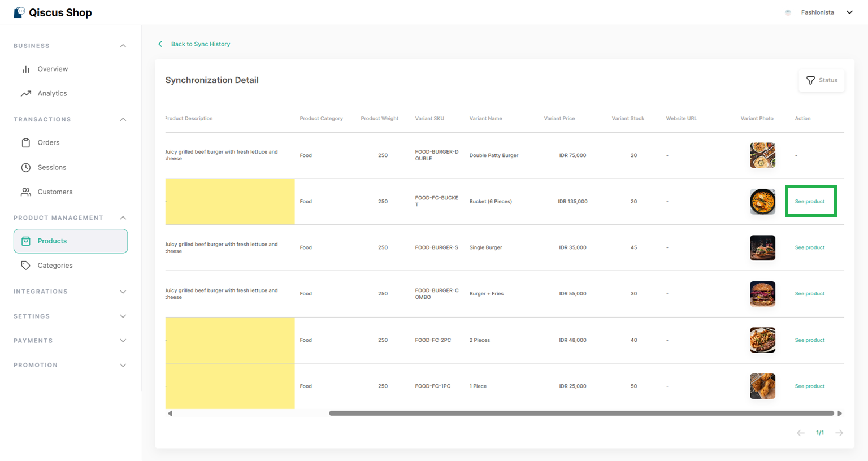Click See product for Single Burger
The width and height of the screenshot is (868, 461).
tap(810, 247)
